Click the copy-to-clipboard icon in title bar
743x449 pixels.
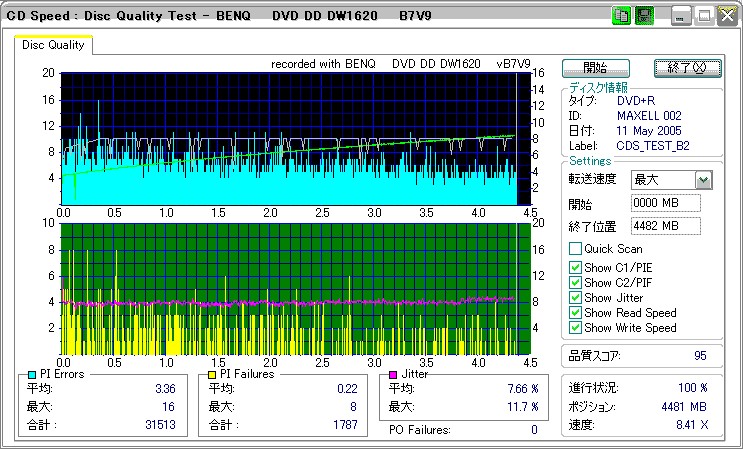(621, 16)
